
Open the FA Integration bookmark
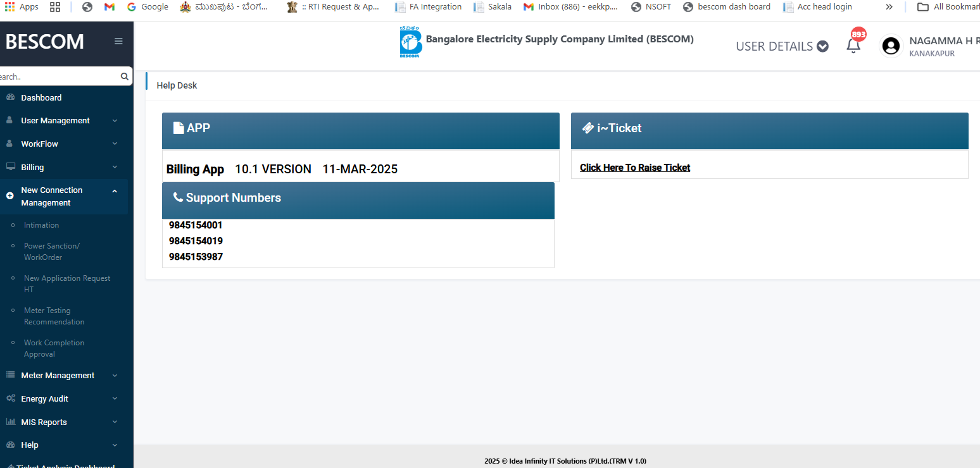pos(429,7)
